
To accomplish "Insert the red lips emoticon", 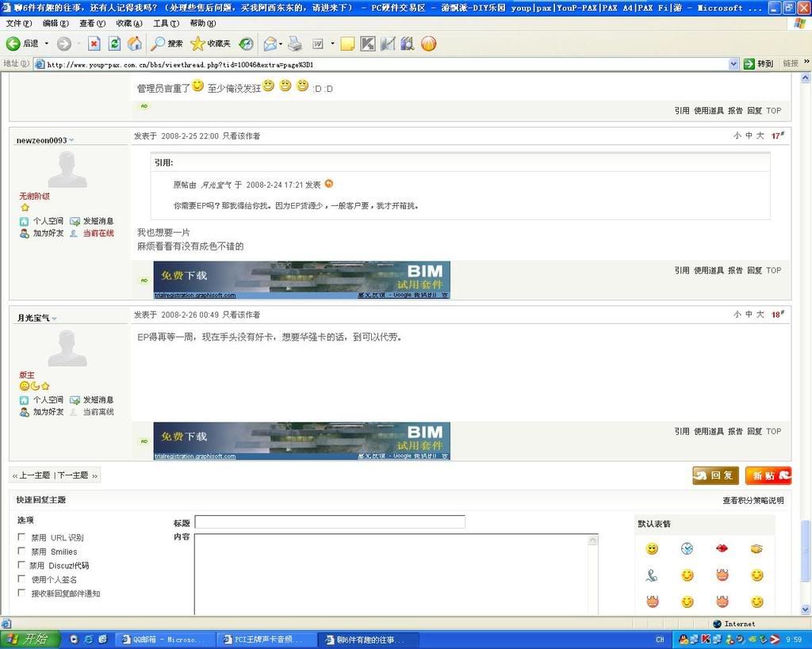I will click(722, 548).
